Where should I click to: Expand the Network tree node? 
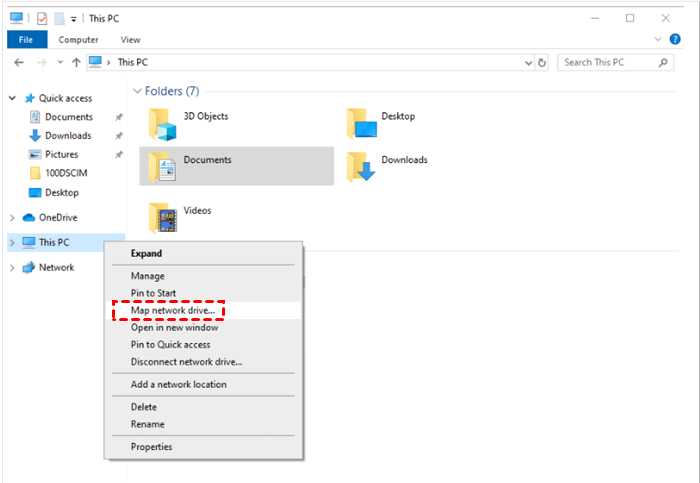pyautogui.click(x=12, y=268)
